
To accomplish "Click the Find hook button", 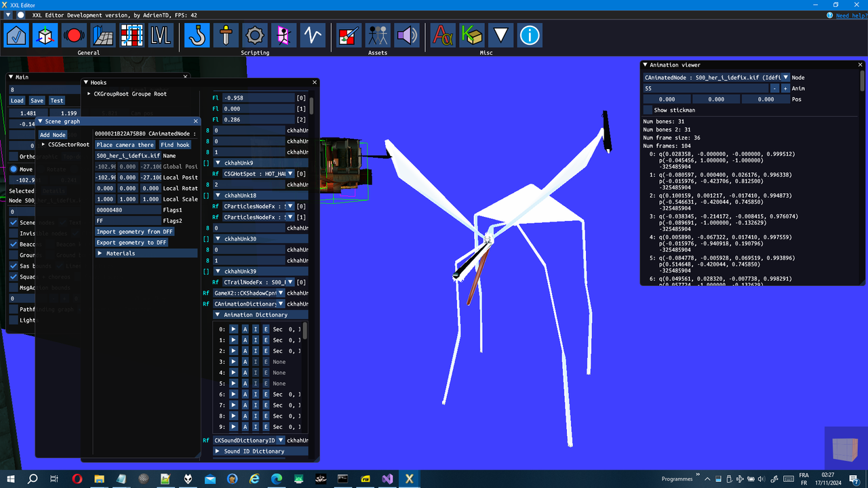I will [x=175, y=145].
